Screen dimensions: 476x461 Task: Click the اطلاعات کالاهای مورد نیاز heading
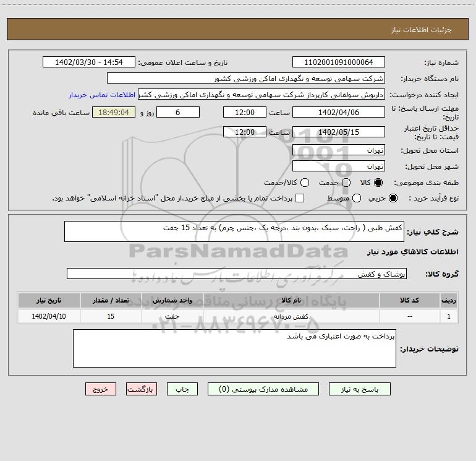tap(413, 252)
